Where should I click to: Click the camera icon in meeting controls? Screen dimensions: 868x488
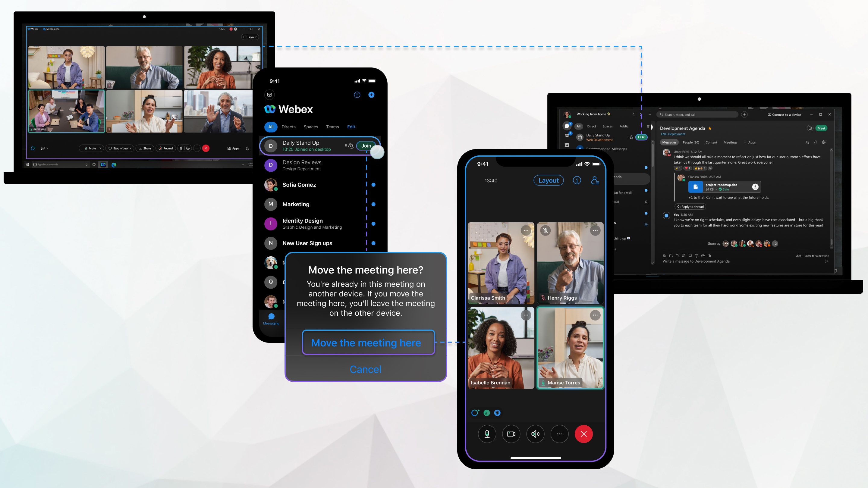pos(511,434)
